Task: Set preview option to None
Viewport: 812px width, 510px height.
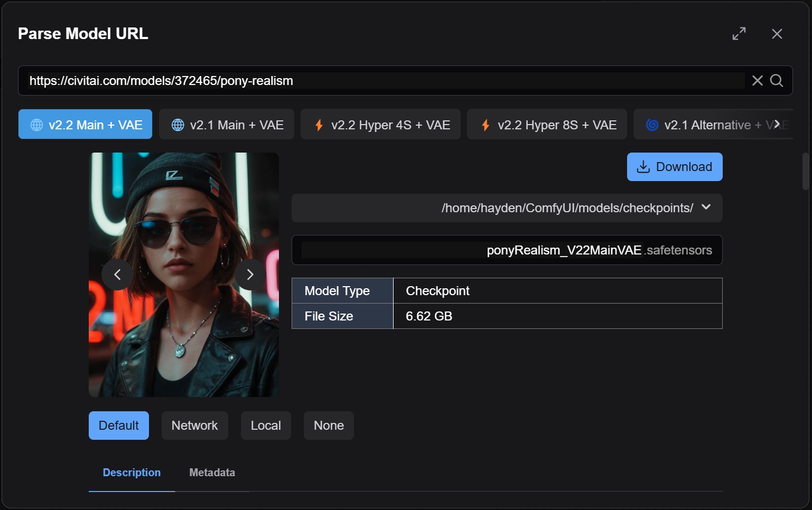Action: click(x=329, y=426)
